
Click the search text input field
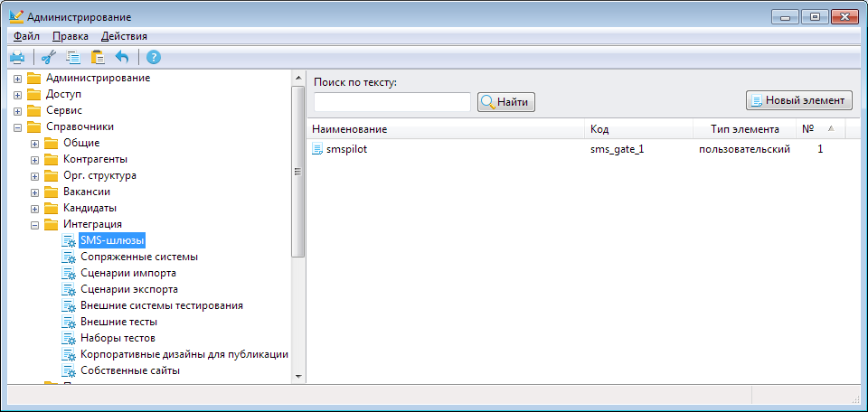[x=392, y=102]
